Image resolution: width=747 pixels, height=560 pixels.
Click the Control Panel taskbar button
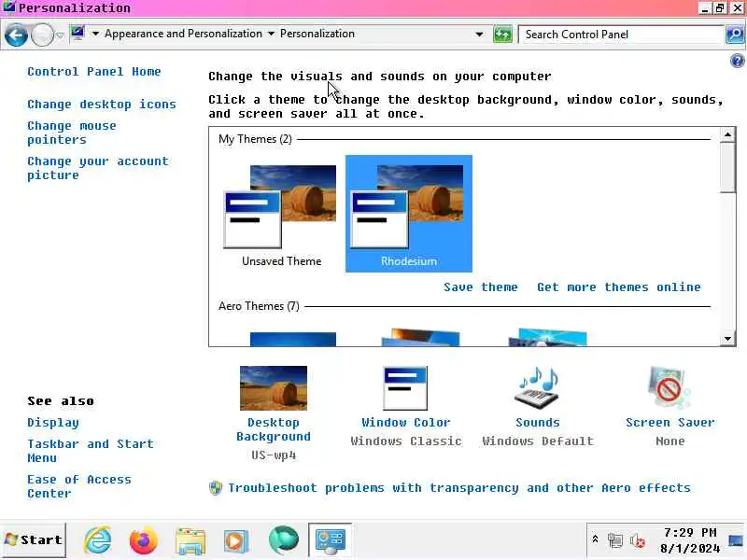tap(331, 540)
